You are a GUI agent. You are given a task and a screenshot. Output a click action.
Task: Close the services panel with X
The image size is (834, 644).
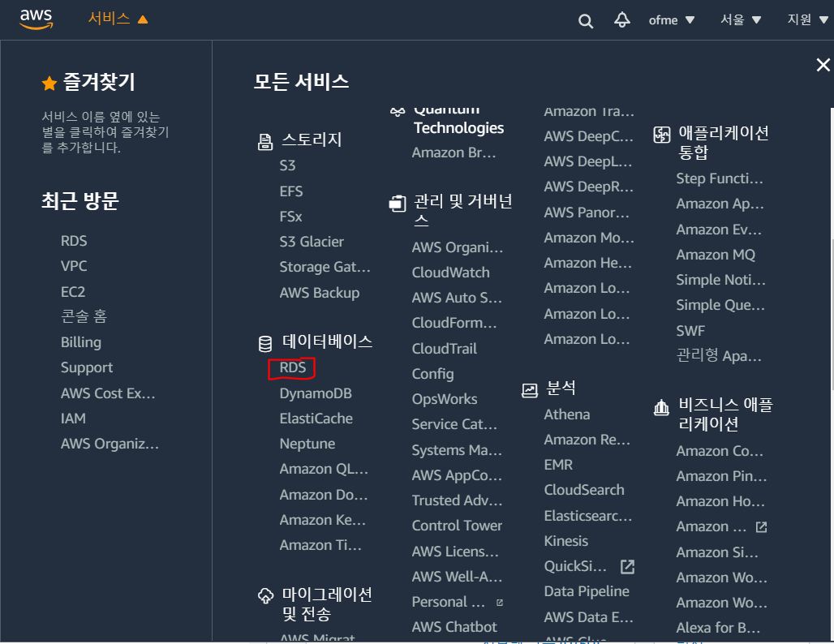823,65
